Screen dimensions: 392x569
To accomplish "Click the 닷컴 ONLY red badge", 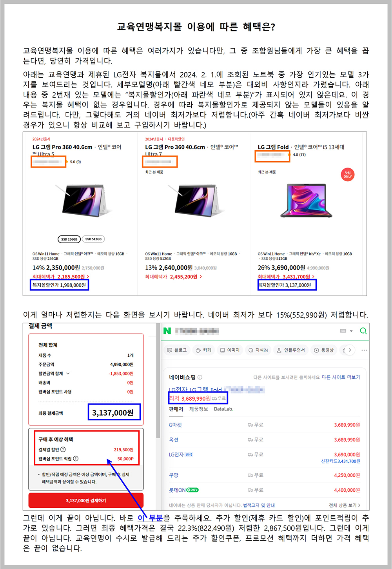I will point(348,175).
